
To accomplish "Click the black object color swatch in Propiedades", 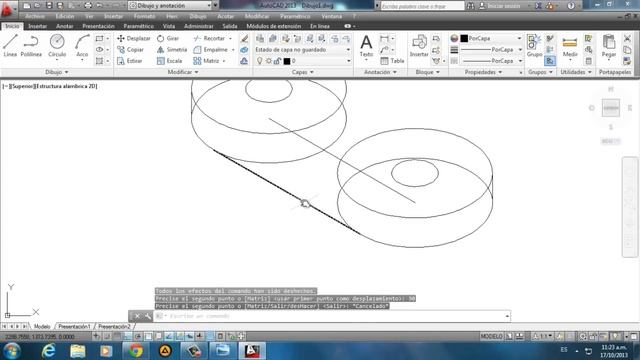I will click(464, 38).
